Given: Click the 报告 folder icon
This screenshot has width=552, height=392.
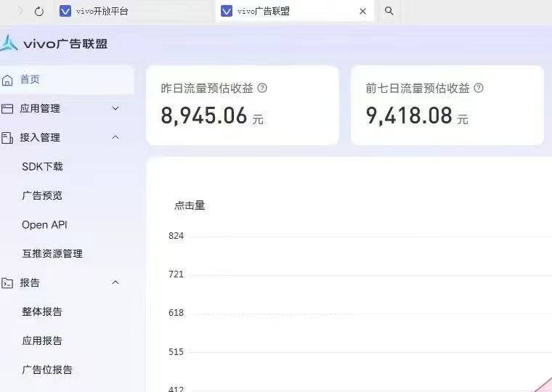Looking at the screenshot, I should click(x=7, y=283).
